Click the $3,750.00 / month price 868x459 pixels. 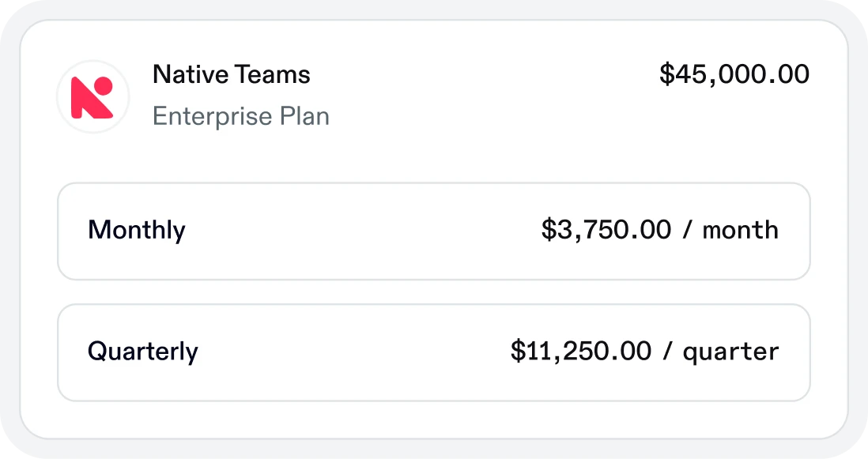[x=660, y=229]
